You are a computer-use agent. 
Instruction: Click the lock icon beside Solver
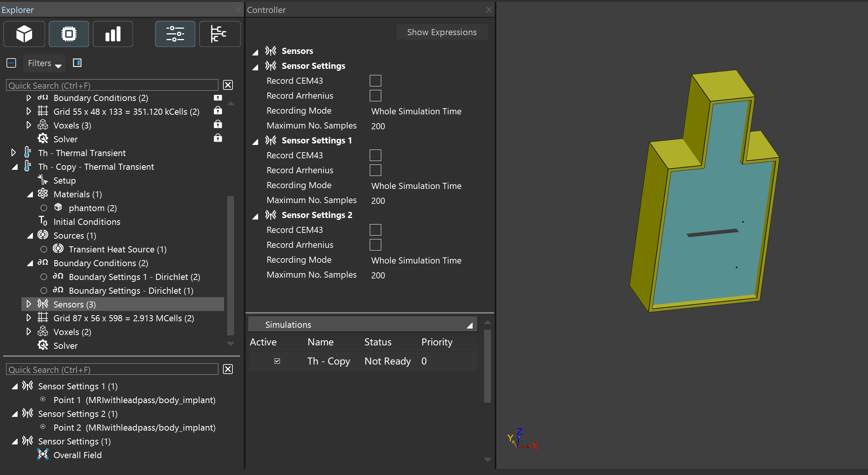[x=218, y=138]
